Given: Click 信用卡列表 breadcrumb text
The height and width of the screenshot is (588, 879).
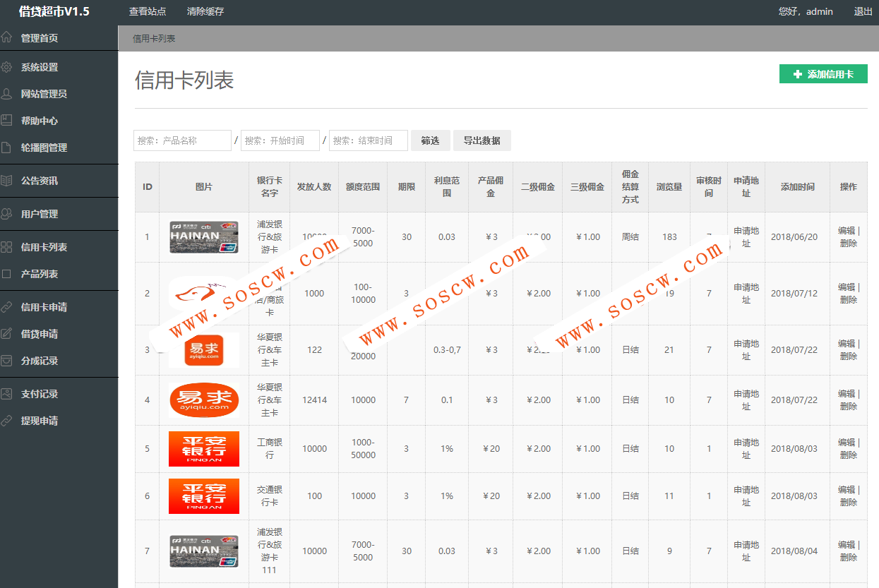Looking at the screenshot, I should (x=154, y=38).
